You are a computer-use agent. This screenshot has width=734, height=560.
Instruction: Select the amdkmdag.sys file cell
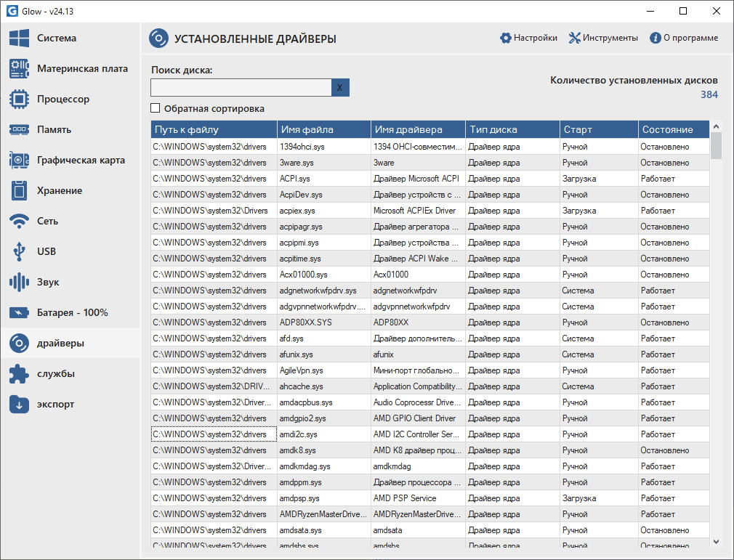click(x=324, y=466)
